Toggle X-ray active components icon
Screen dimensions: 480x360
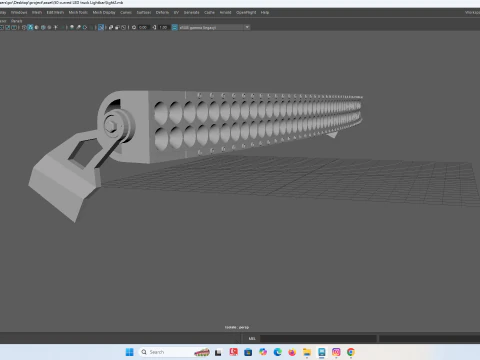tap(117, 27)
